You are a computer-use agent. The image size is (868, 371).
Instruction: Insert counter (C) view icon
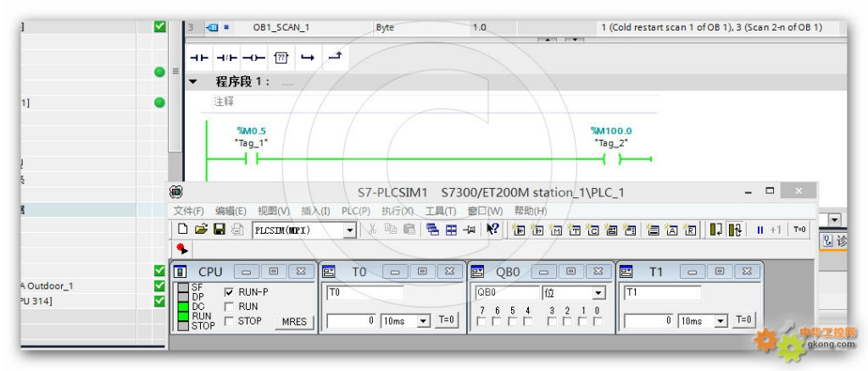pyautogui.click(x=593, y=230)
